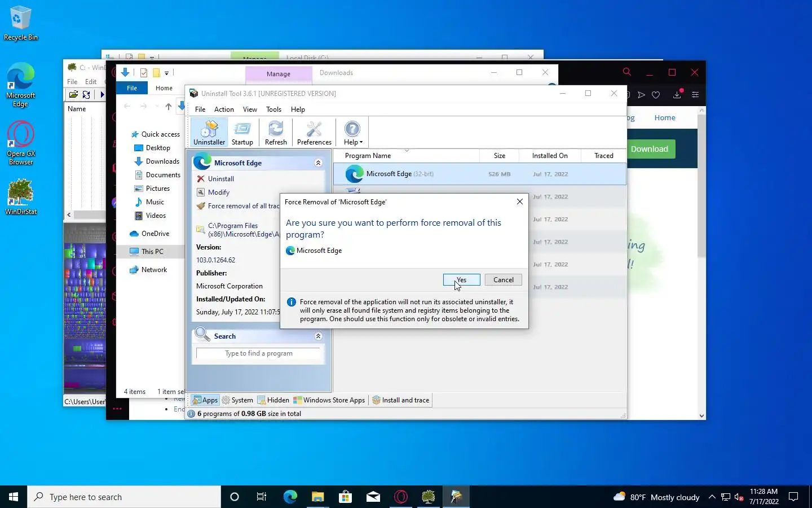
Task: Click Modify in the side panel
Action: click(x=218, y=192)
